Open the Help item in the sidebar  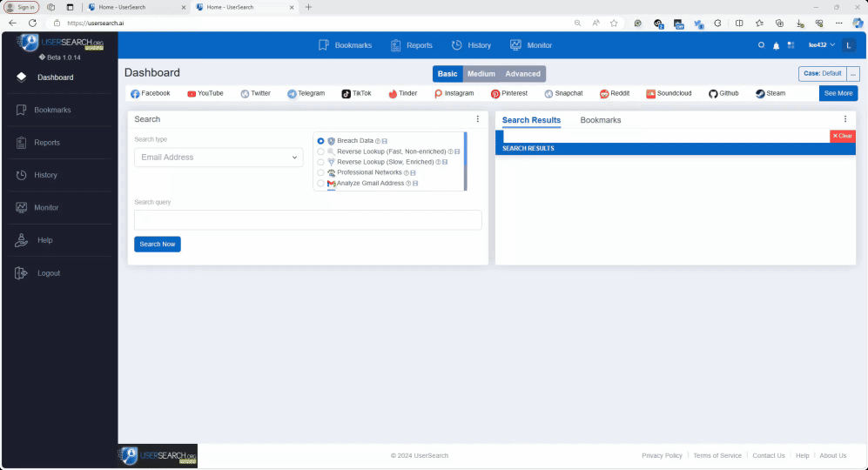pyautogui.click(x=44, y=240)
